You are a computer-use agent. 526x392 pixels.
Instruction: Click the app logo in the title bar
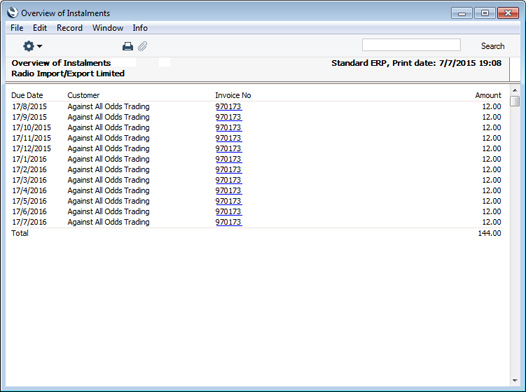point(12,13)
